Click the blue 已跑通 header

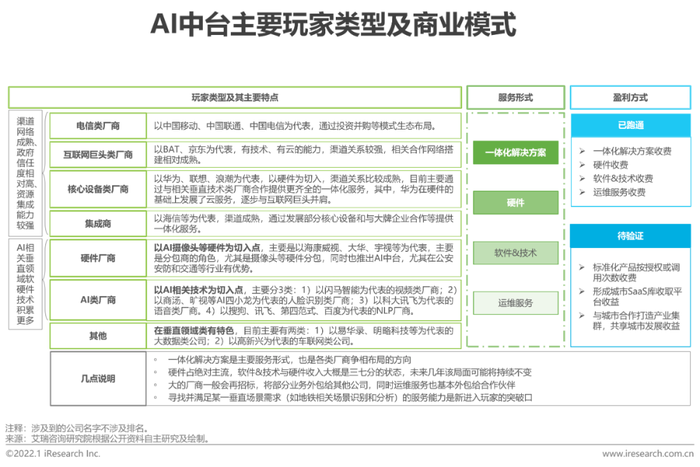[x=630, y=125]
